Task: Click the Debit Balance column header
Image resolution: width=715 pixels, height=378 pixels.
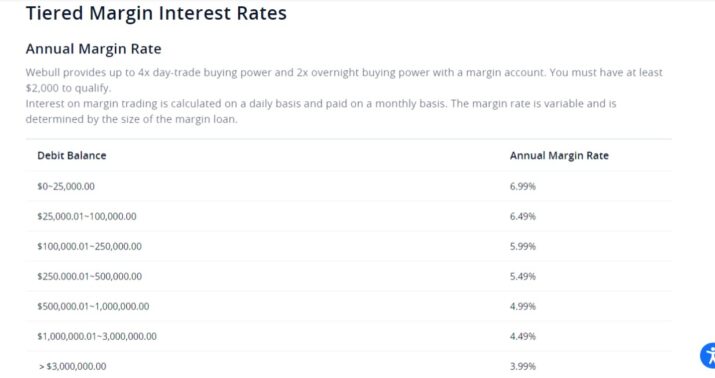Action: tap(72, 155)
